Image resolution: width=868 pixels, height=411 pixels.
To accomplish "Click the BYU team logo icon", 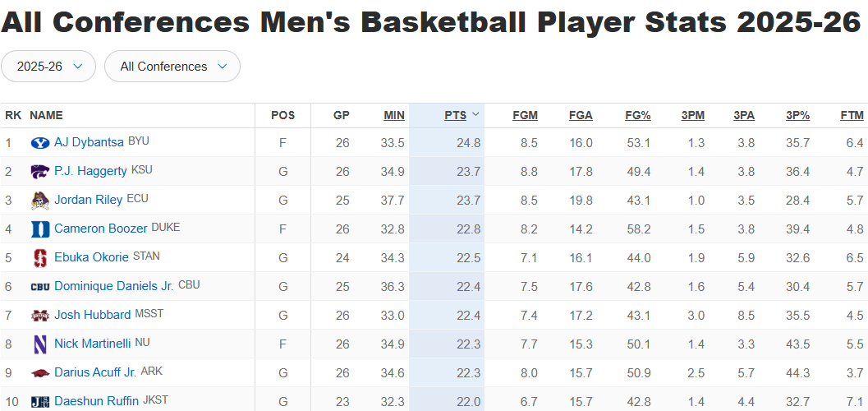I will click(x=40, y=143).
